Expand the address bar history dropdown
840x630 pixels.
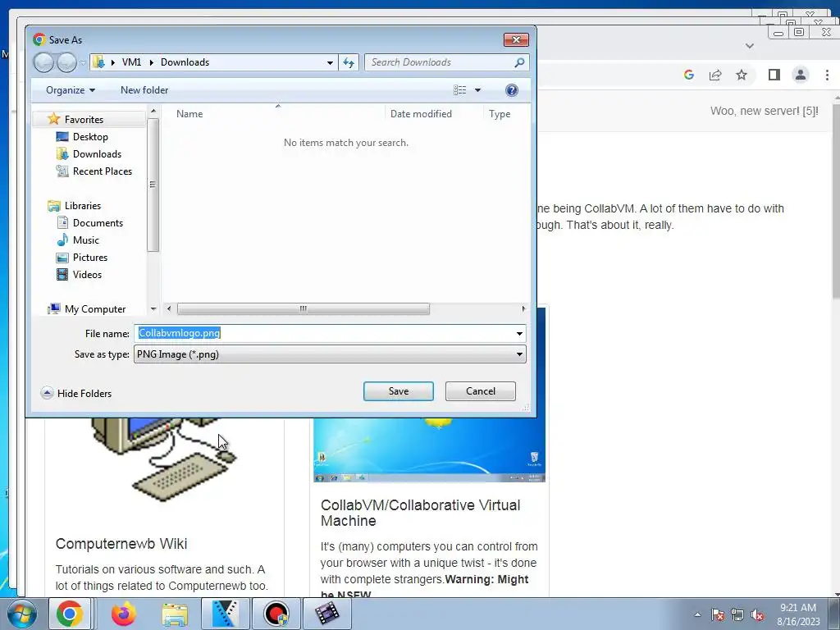click(330, 62)
